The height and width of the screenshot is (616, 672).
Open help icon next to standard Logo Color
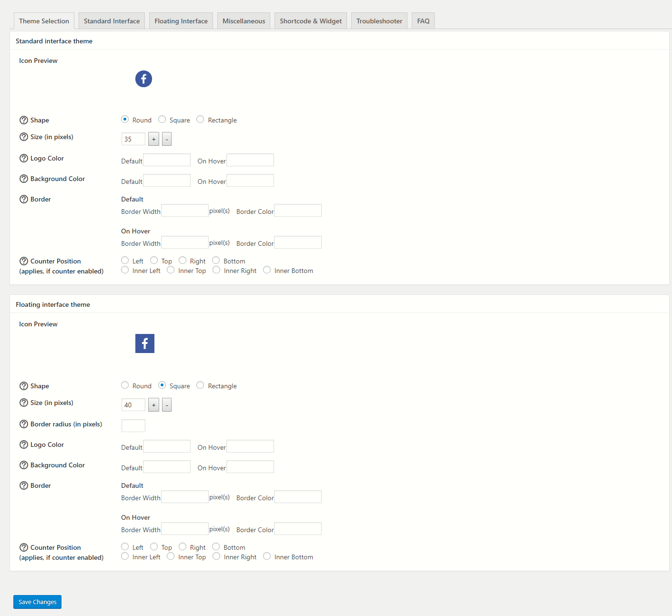[x=24, y=158]
